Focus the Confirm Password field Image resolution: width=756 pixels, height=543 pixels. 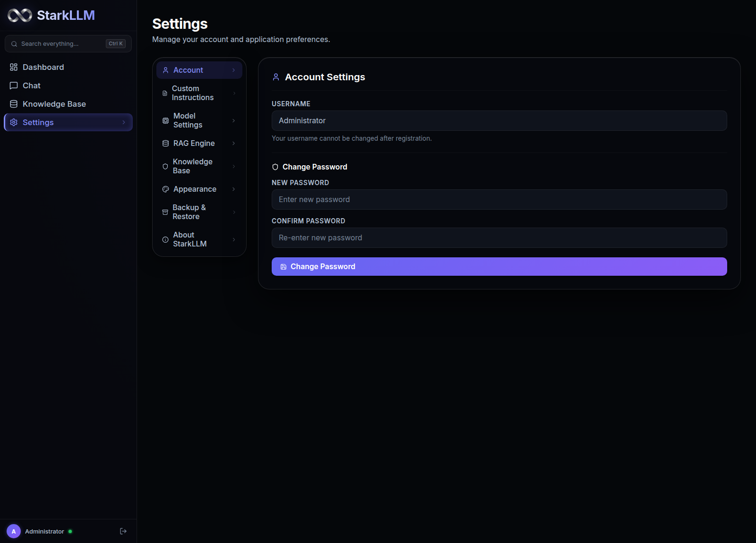coord(499,238)
